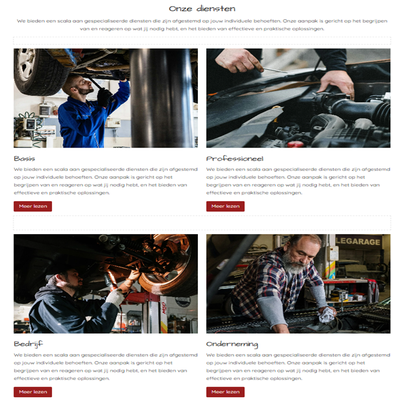The width and height of the screenshot is (400, 400).
Task: Click the photo of bearded mechanic in plaid shirt
Action: pyautogui.click(x=298, y=284)
